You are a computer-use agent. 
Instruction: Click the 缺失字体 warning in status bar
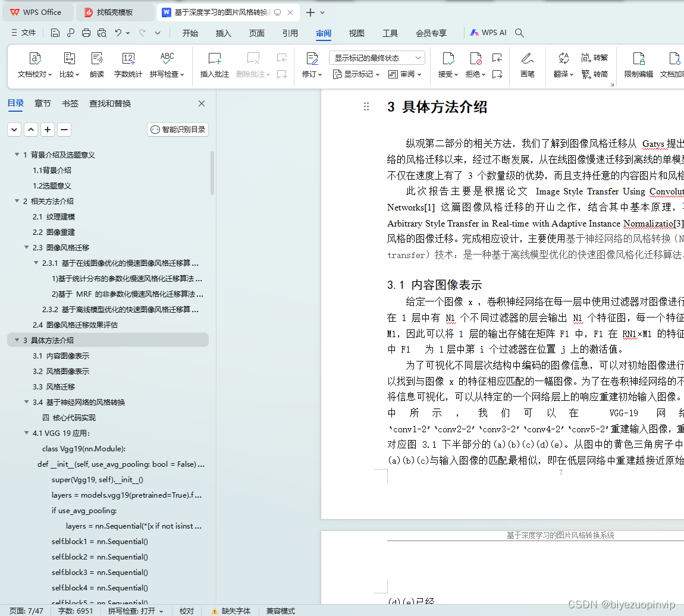[231, 611]
